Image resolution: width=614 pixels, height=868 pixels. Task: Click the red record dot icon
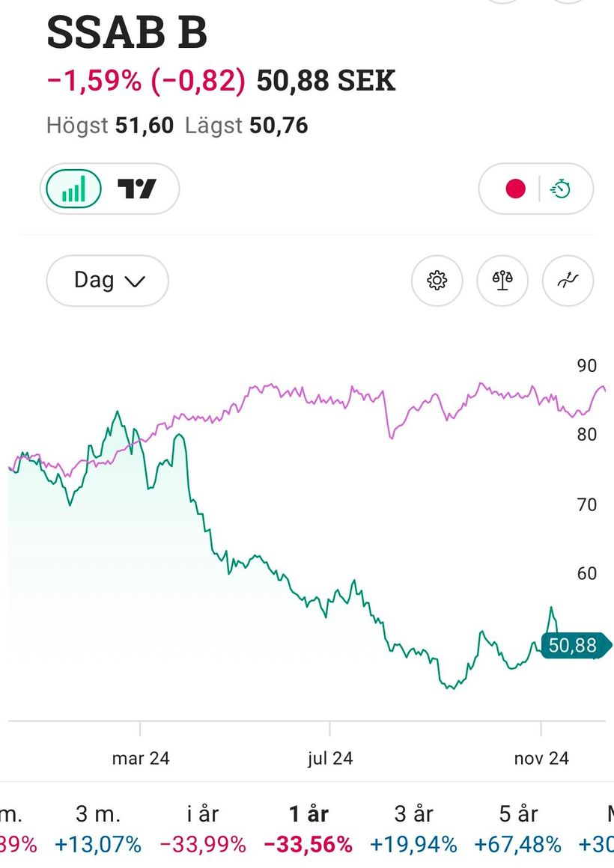click(x=515, y=189)
